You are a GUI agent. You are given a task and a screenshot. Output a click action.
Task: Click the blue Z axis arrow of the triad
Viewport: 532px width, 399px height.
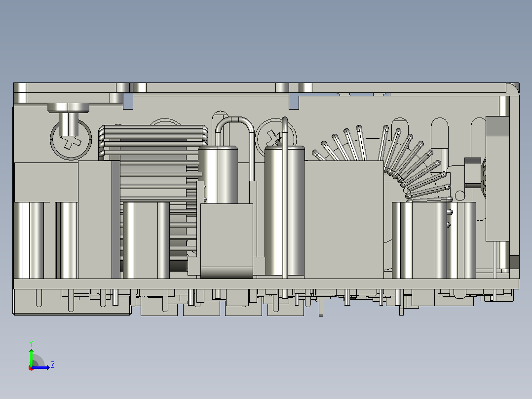pos(41,367)
